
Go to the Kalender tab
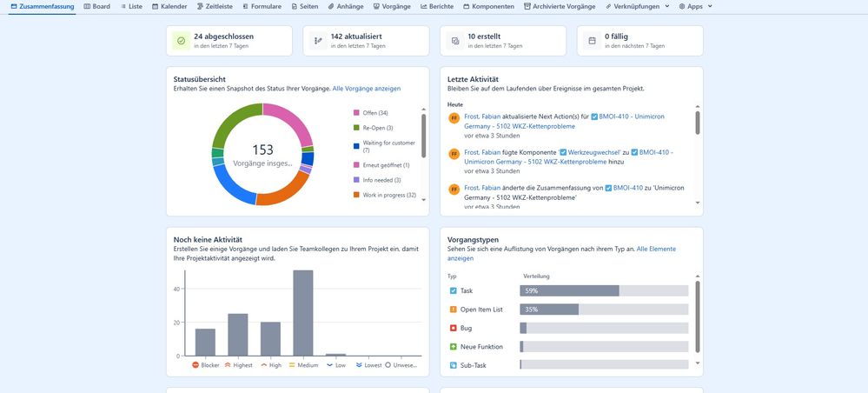tap(169, 7)
